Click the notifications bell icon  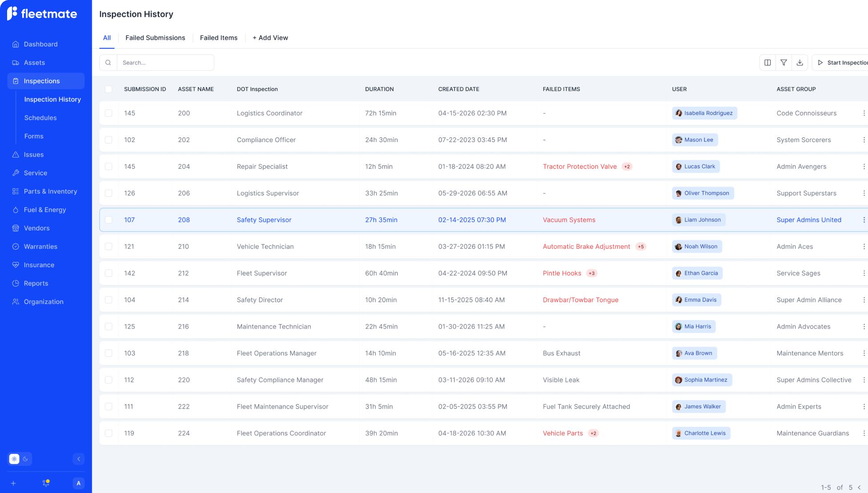click(x=46, y=483)
